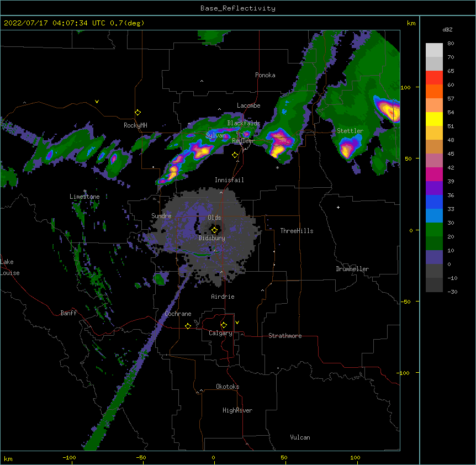Click the yellow diamond marker south of RedDeer
The width and height of the screenshot is (476, 465).
[x=235, y=155]
